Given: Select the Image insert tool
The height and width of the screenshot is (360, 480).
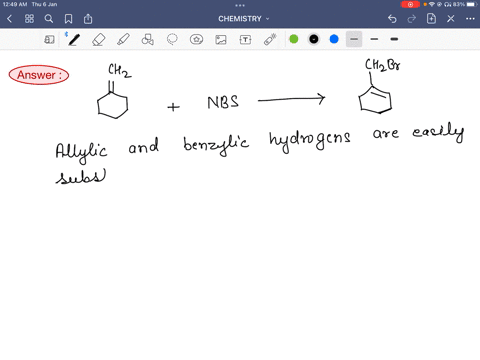Looking at the screenshot, I should pos(221,40).
